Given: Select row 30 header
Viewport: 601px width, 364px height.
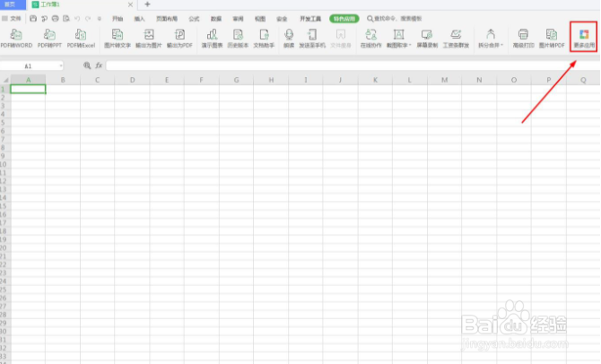Looking at the screenshot, I should [x=4, y=331].
